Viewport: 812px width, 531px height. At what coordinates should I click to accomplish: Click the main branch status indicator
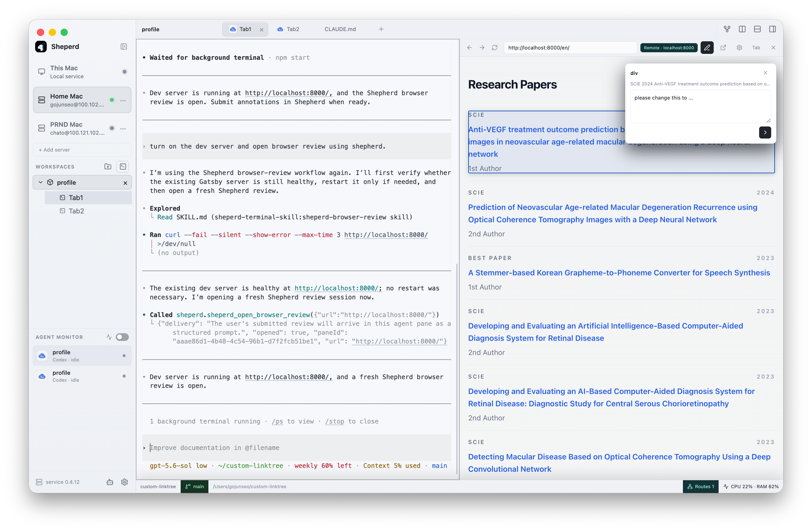(x=195, y=487)
